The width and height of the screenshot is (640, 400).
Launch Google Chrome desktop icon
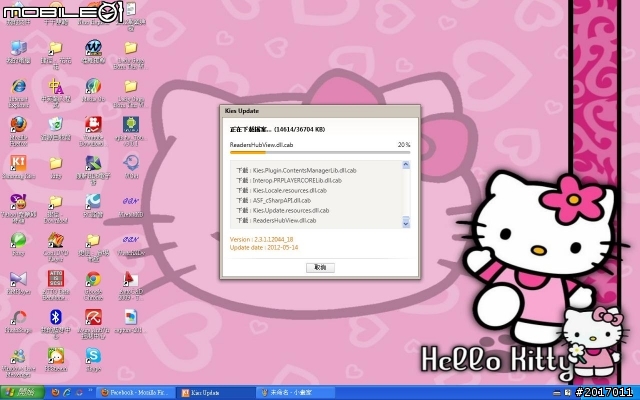click(93, 285)
